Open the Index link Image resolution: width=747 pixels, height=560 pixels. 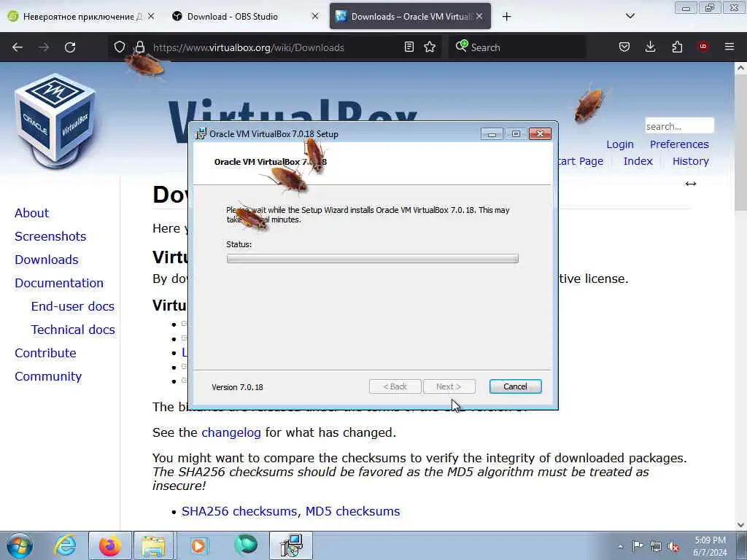[638, 161]
